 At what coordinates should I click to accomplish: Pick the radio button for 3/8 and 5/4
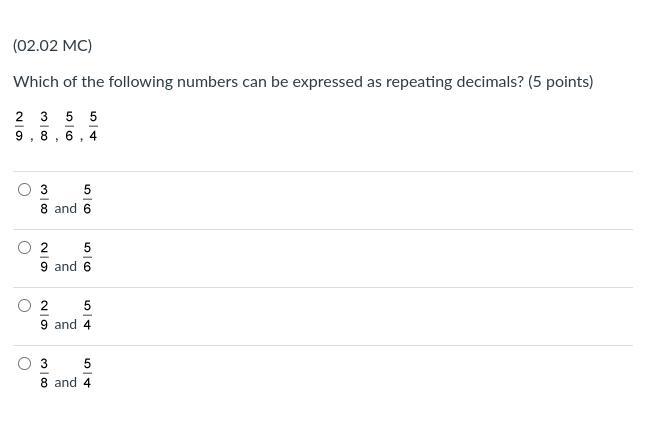[x=25, y=364]
